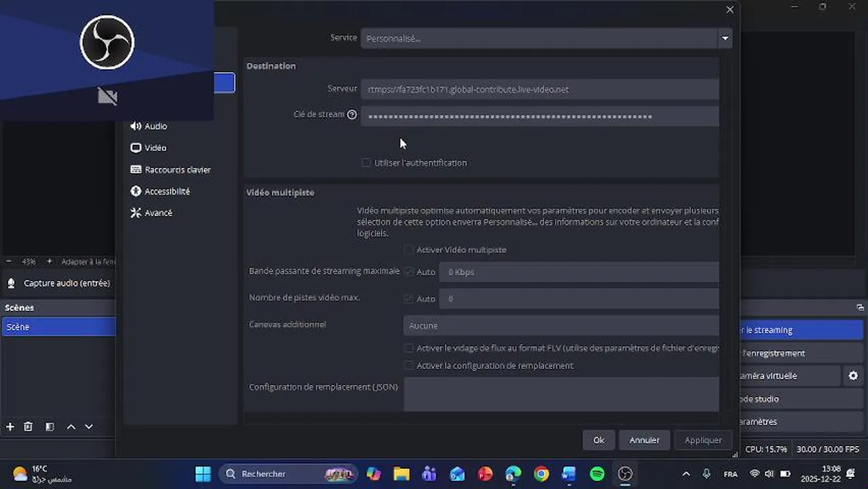Viewport: 868px width, 489px height.
Task: Open Spotify from the taskbar
Action: (x=597, y=473)
